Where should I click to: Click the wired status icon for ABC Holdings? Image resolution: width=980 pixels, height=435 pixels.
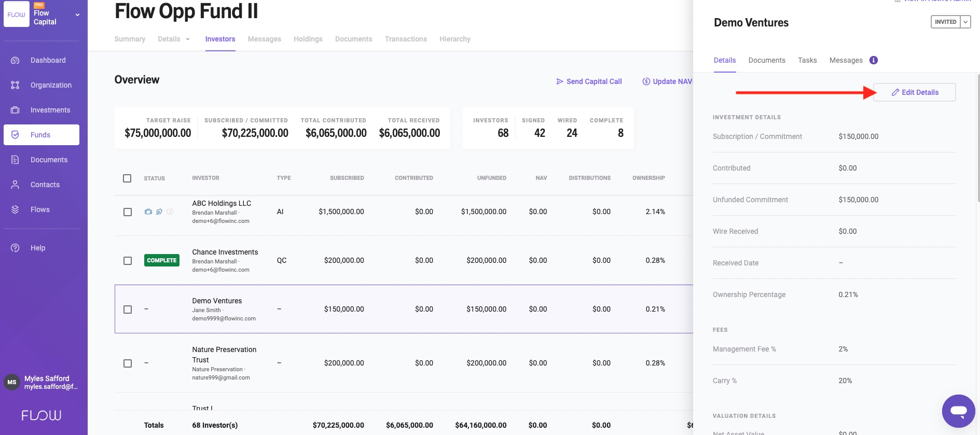pos(148,212)
